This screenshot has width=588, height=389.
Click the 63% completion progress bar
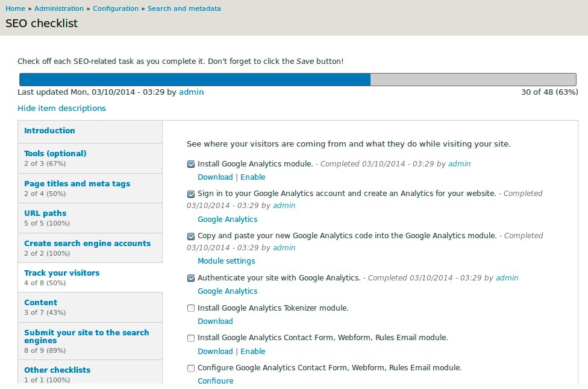tap(241, 78)
